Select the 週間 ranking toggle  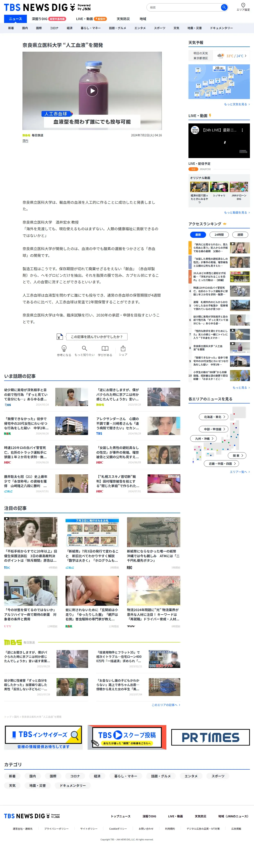[x=240, y=235]
